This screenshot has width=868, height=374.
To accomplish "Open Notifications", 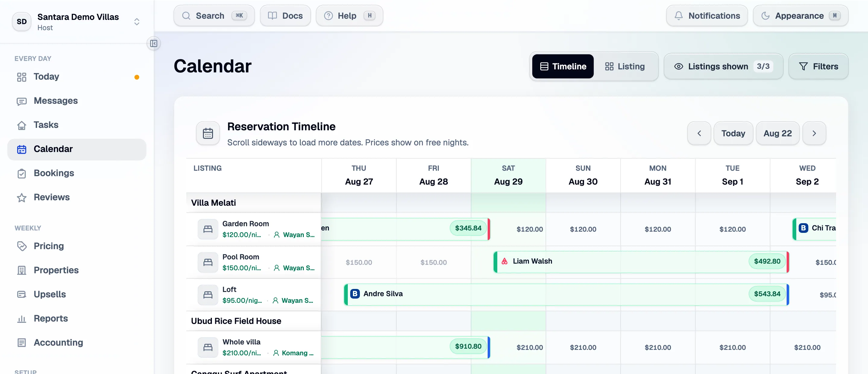I will click(706, 16).
